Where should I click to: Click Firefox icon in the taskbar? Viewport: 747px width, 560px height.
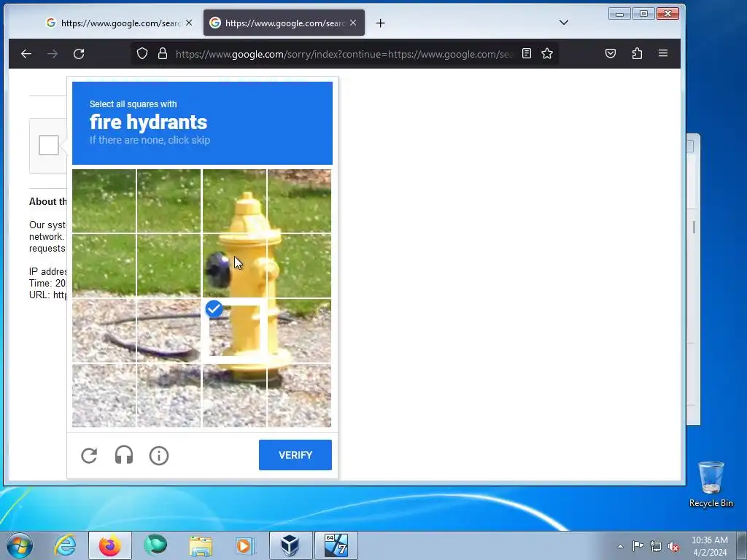pos(110,545)
